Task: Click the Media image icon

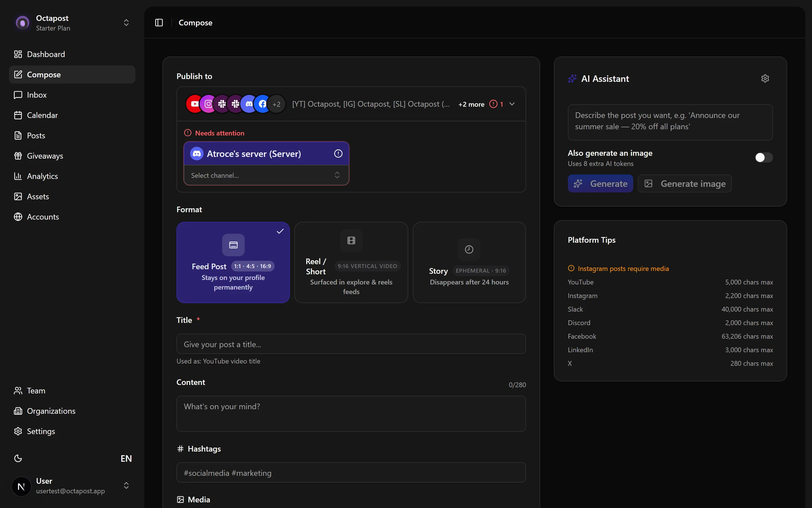Action: click(180, 500)
